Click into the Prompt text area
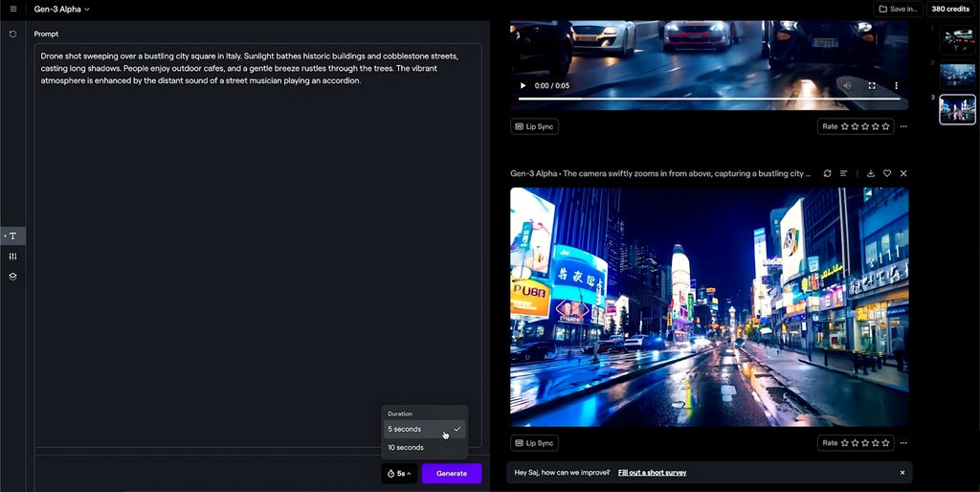This screenshot has width=980, height=492. coord(258,245)
